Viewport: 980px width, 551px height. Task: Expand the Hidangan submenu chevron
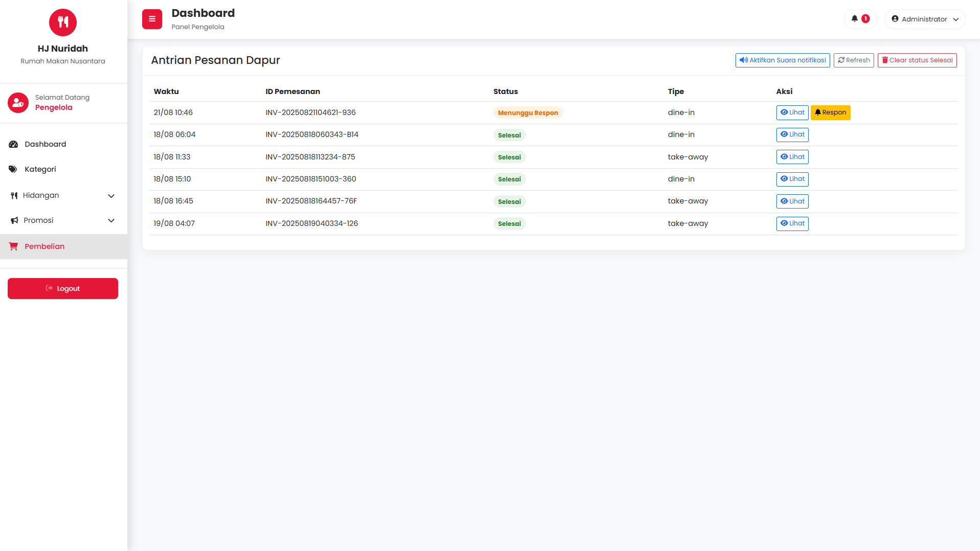pos(111,196)
